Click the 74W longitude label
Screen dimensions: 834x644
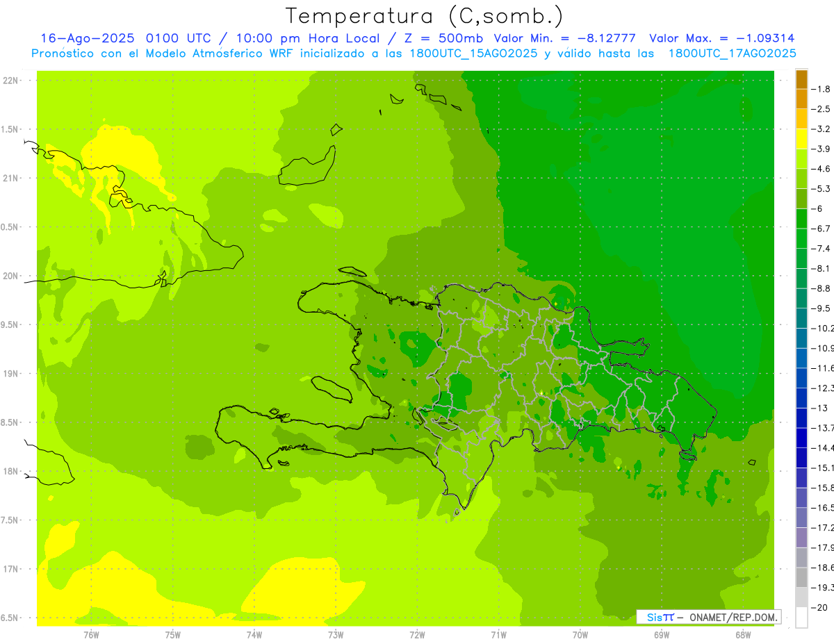[254, 634]
